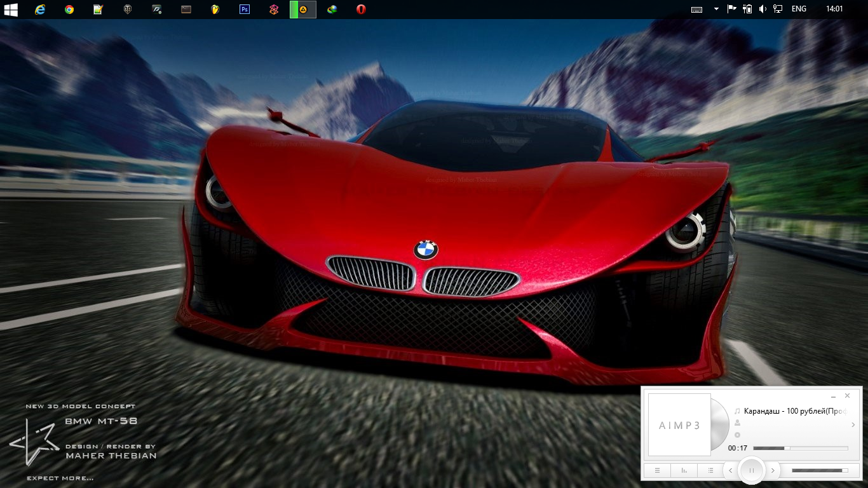Open the AIMP equalizer bars icon
868x488 pixels.
684,471
